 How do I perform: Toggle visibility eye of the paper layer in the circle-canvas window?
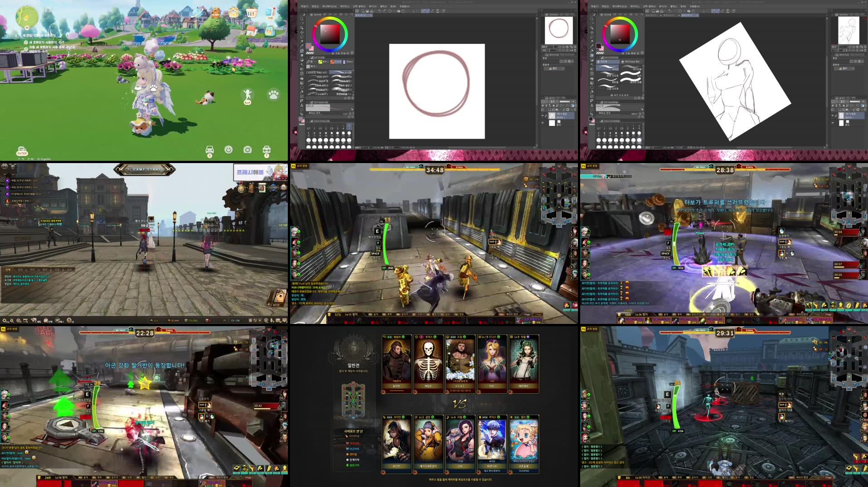(543, 123)
